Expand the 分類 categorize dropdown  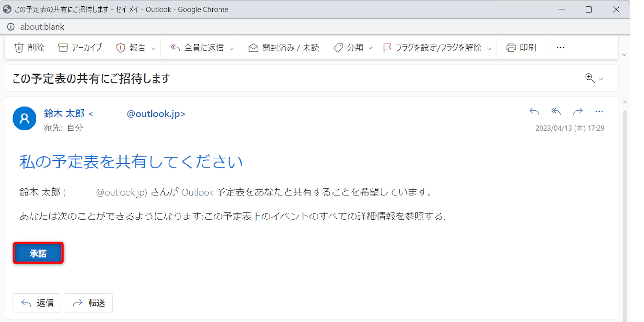tap(370, 48)
